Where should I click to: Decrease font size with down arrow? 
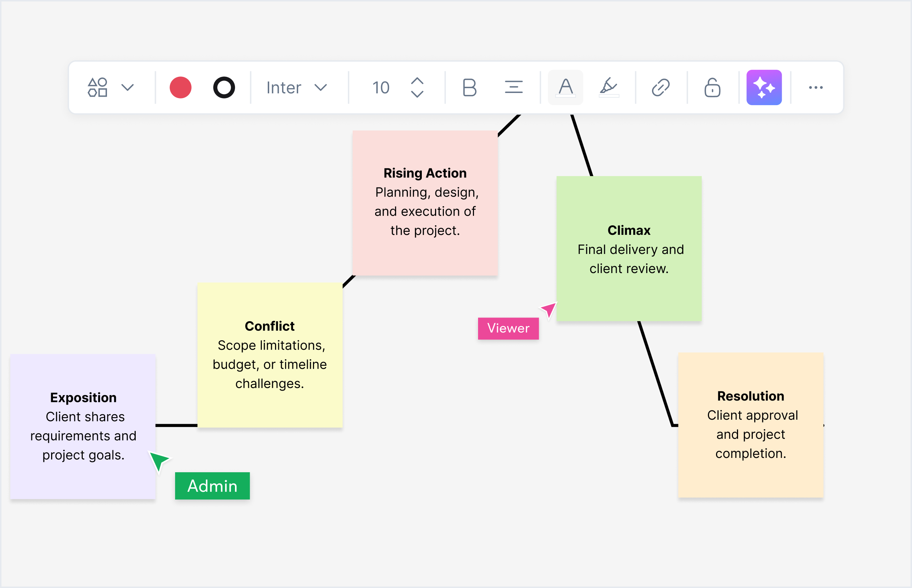click(x=417, y=94)
